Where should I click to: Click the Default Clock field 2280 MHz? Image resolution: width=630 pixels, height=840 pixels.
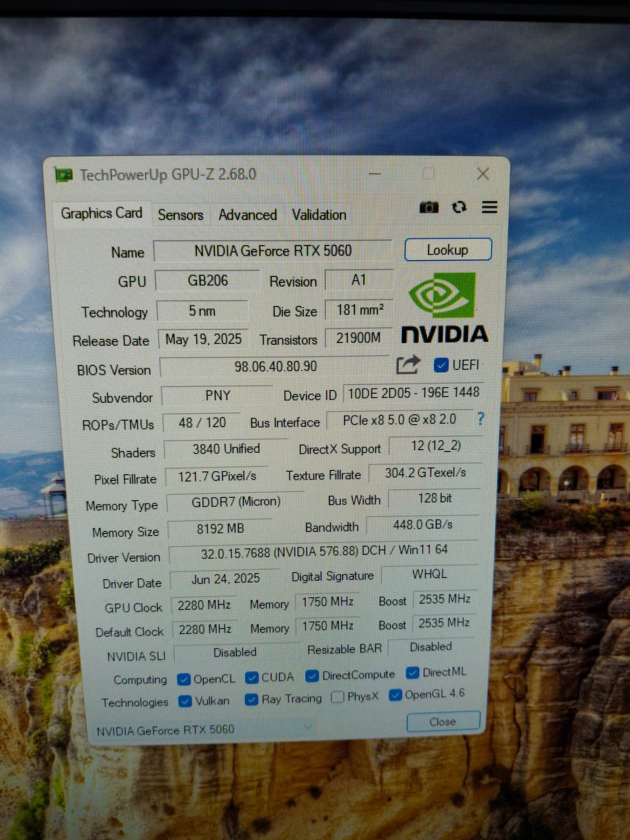205,630
